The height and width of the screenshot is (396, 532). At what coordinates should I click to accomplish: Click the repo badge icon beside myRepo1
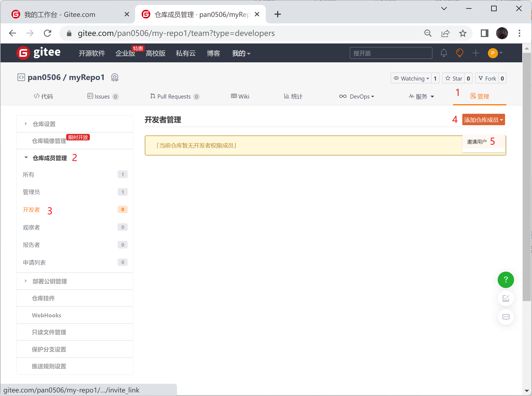(x=115, y=78)
